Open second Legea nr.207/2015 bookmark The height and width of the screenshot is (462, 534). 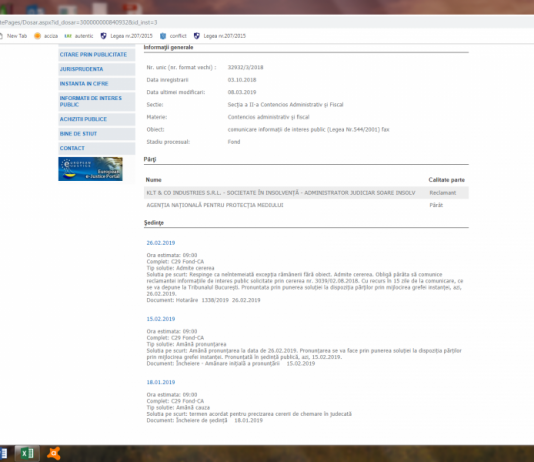(220, 36)
